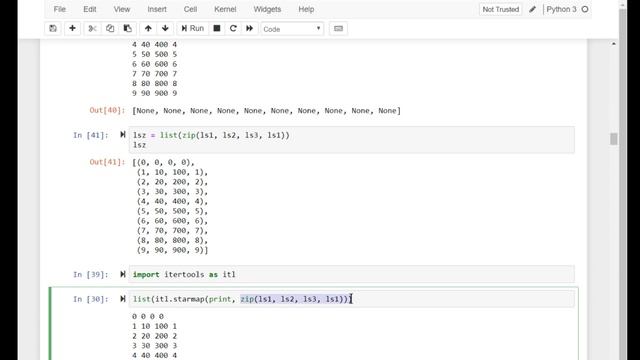This screenshot has height=360, width=640.
Task: Click the kernel idle circle indicator
Action: tap(585, 9)
